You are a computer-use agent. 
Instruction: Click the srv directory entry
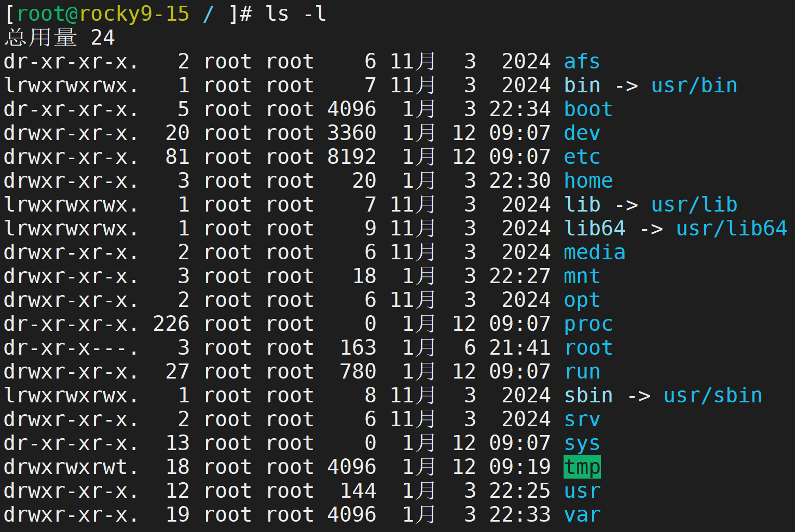coord(581,419)
